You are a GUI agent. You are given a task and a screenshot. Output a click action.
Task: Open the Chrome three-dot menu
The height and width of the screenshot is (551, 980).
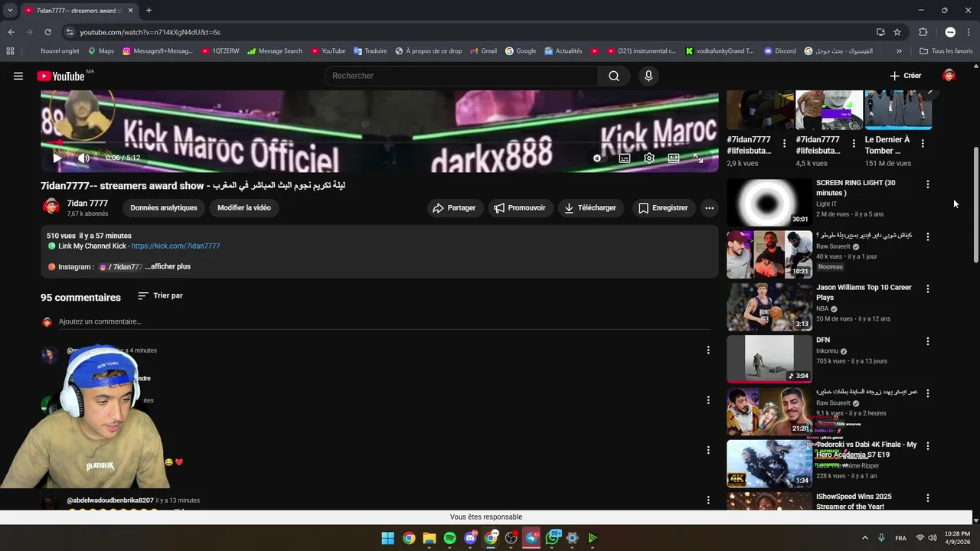969,32
